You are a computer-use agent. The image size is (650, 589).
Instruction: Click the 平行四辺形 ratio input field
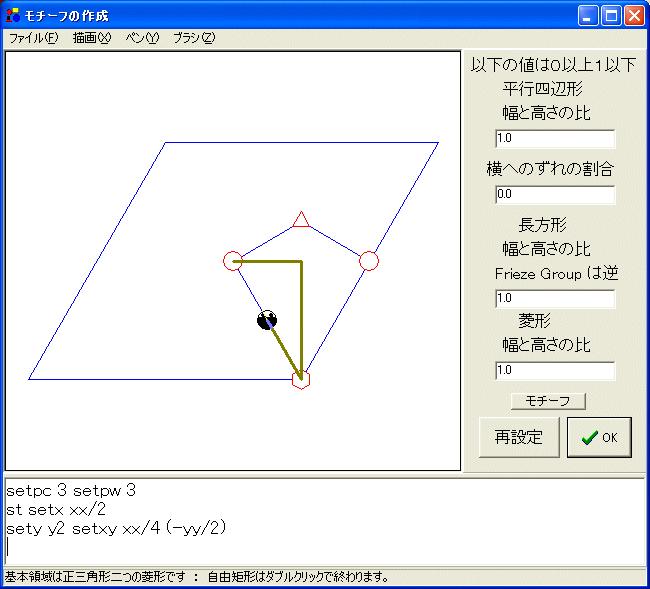coord(555,138)
